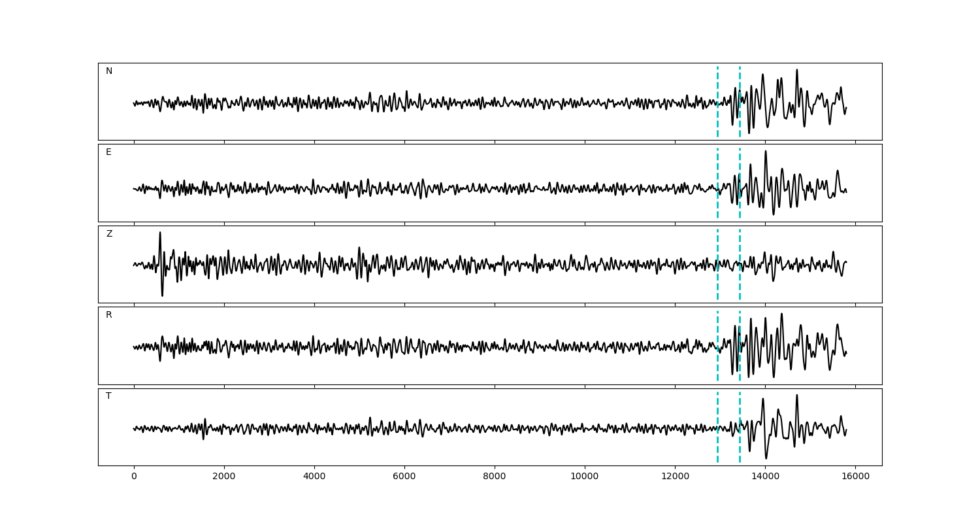Viewport: 980px width, 523px height.
Task: Click the x-axis tick label 12000
Action: (675, 477)
